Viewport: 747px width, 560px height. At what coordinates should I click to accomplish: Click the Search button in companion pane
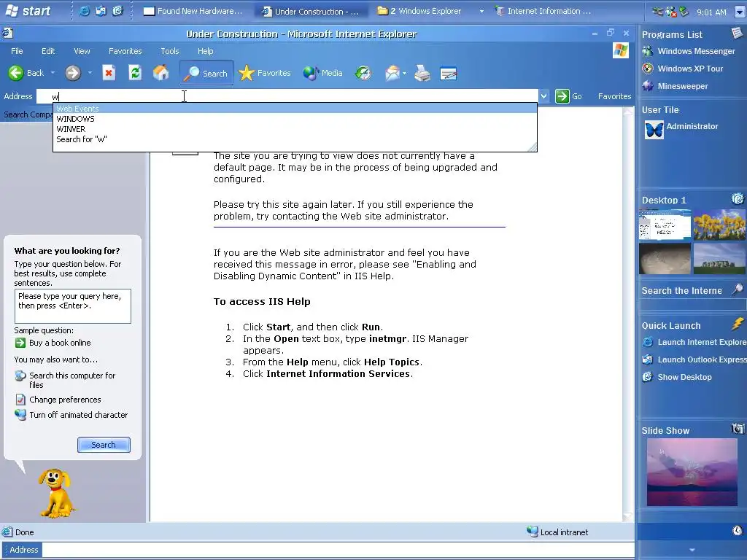(104, 445)
